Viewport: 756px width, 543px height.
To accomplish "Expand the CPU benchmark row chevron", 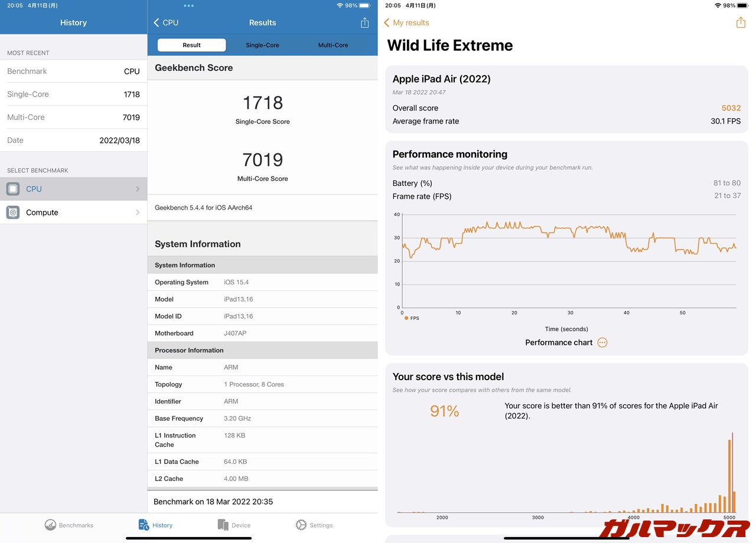I will 138,189.
